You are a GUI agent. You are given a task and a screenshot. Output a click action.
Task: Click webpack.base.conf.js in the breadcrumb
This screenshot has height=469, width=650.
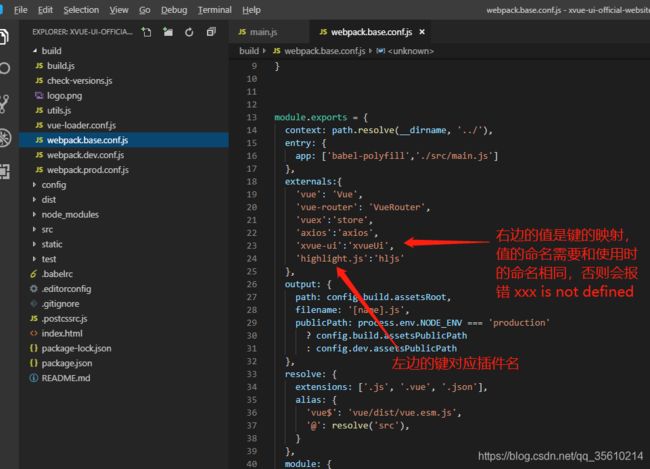point(325,51)
